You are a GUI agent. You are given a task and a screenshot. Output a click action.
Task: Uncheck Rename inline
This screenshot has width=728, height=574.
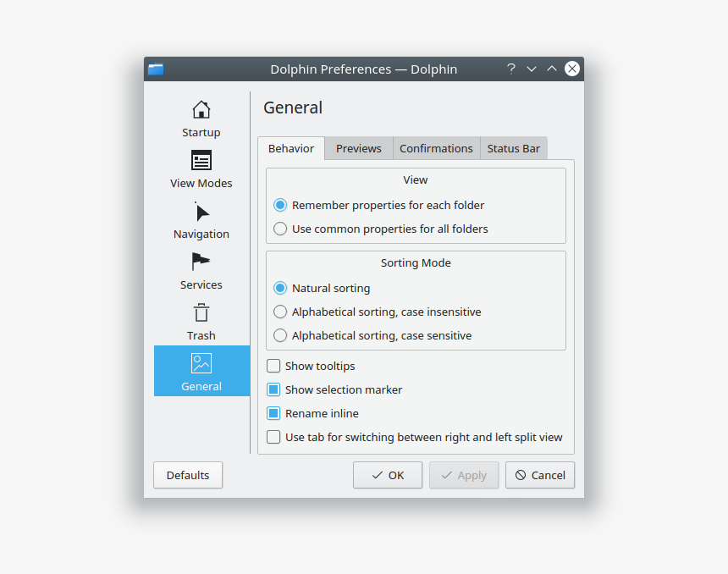coord(312,413)
